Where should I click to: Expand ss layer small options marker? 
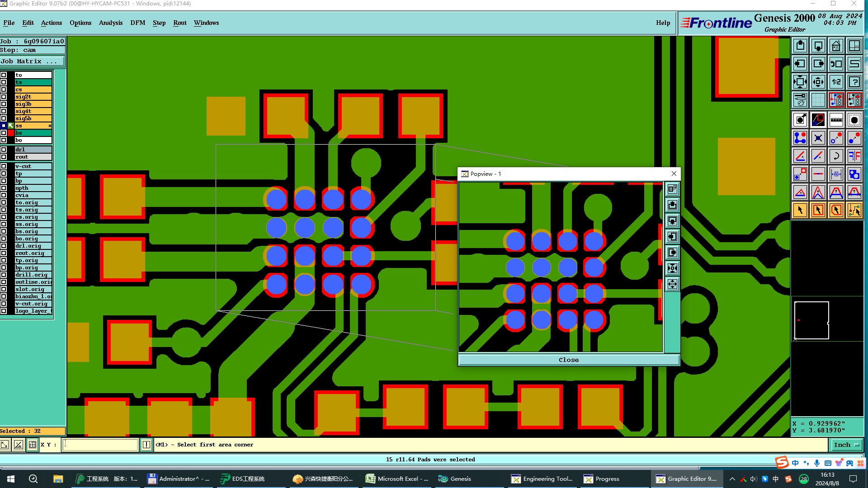click(x=50, y=126)
